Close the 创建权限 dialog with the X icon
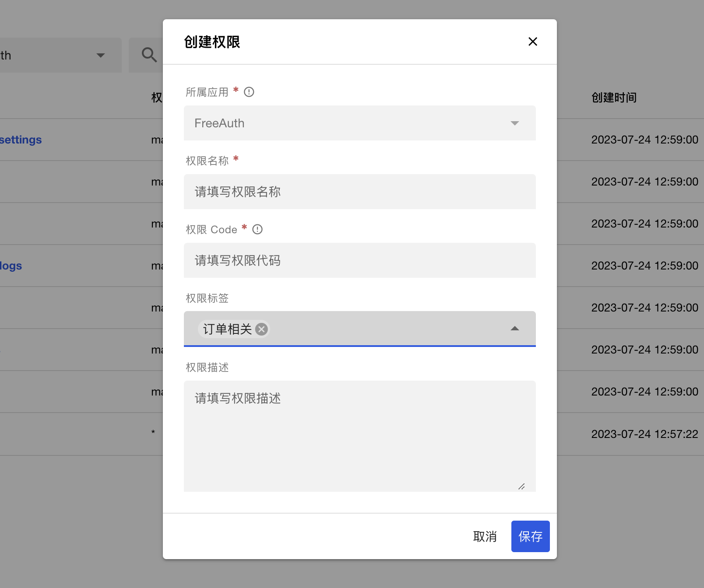This screenshot has height=588, width=704. tap(532, 42)
